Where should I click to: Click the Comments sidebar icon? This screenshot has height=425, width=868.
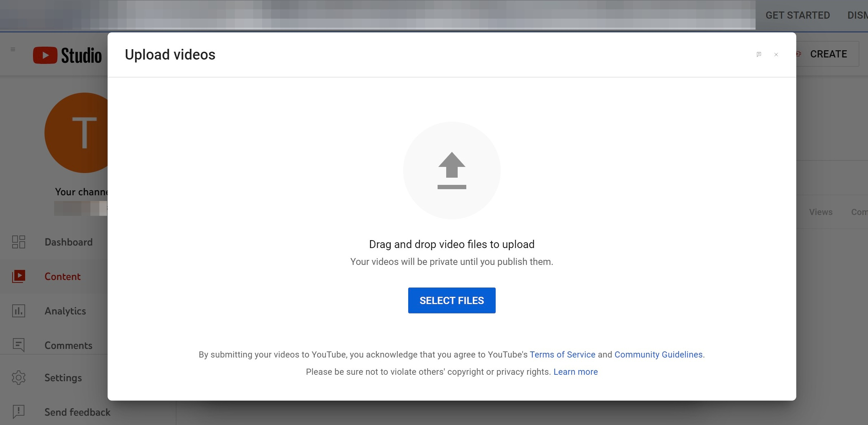19,345
